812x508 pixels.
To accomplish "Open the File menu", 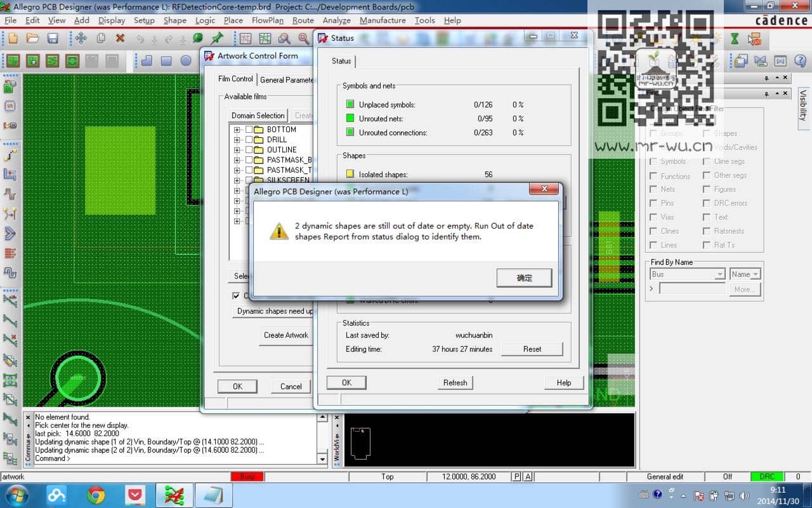I will coord(10,20).
